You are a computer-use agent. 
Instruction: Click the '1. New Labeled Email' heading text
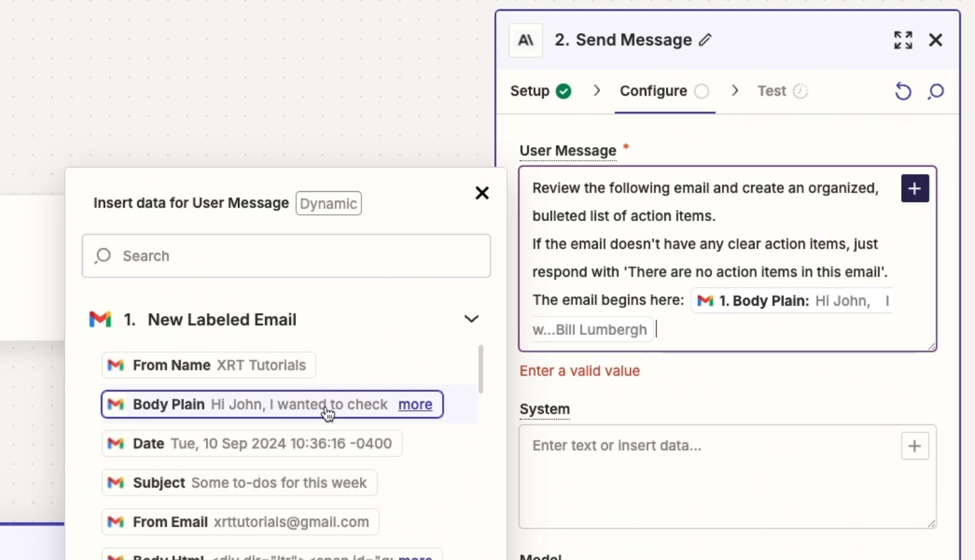(x=210, y=319)
